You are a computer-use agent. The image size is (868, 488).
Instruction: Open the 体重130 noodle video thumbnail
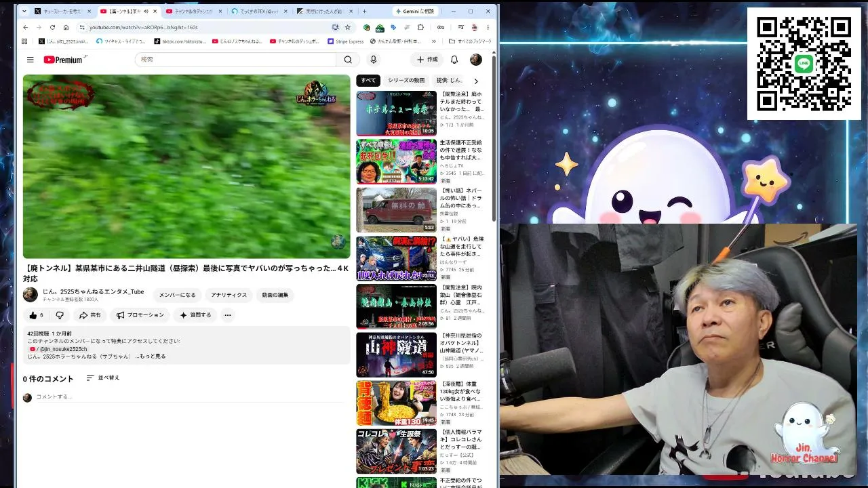[397, 403]
